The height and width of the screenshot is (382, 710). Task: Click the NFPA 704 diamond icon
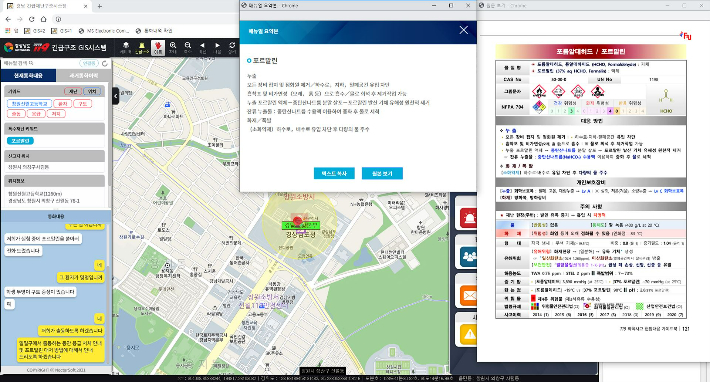coord(539,107)
